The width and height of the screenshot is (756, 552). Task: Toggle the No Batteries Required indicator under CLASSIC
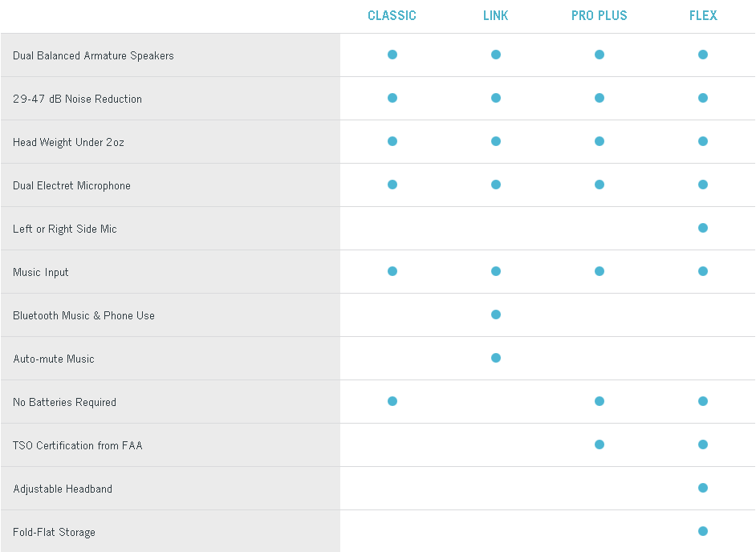pos(392,401)
